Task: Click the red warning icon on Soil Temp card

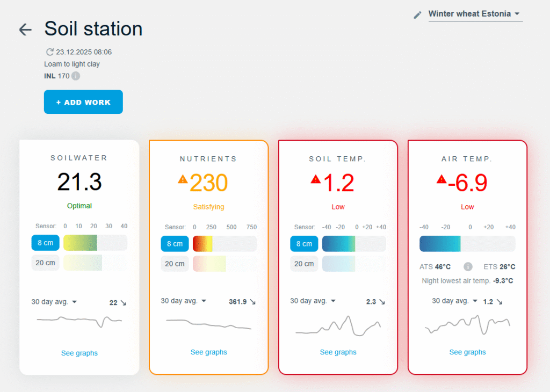Action: click(x=315, y=179)
